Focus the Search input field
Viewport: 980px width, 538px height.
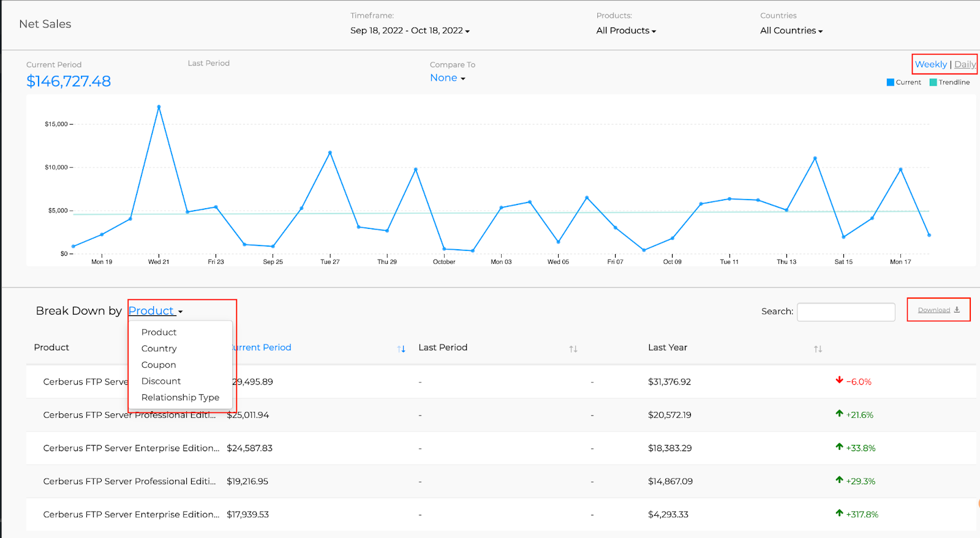(x=846, y=312)
